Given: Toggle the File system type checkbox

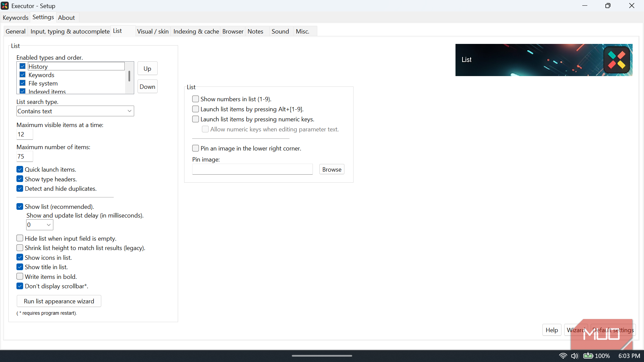Looking at the screenshot, I should coord(22,83).
